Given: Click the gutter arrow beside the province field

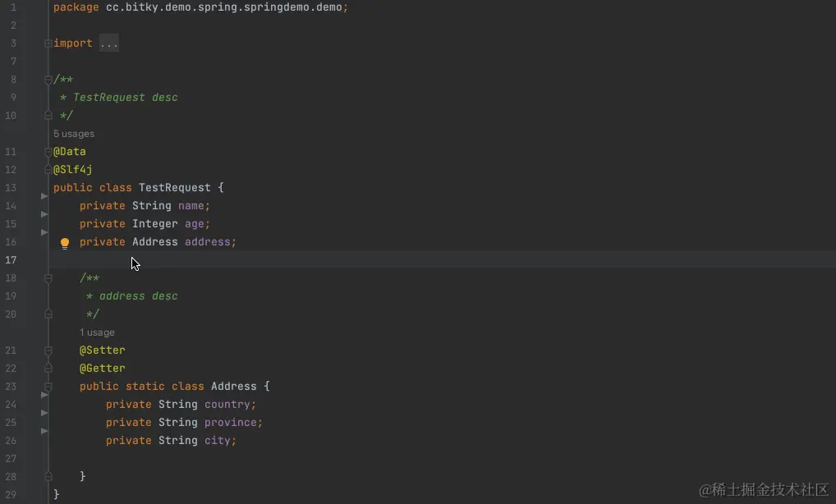Looking at the screenshot, I should pyautogui.click(x=44, y=413).
